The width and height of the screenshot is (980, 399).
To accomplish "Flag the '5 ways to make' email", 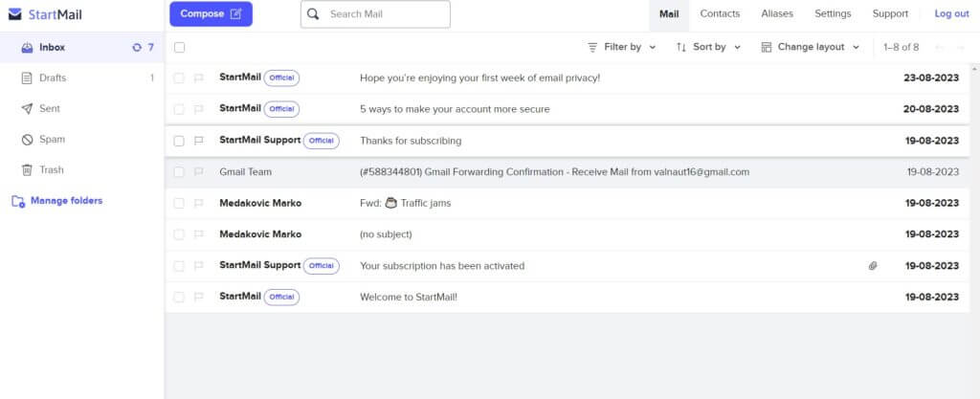I will (x=199, y=109).
